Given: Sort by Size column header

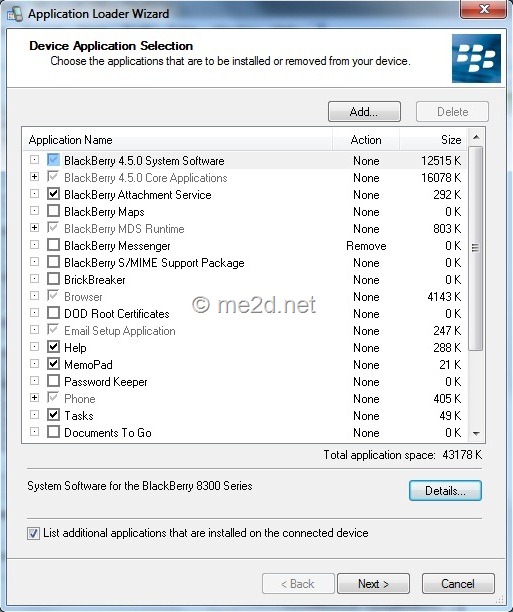Looking at the screenshot, I should point(433,140).
